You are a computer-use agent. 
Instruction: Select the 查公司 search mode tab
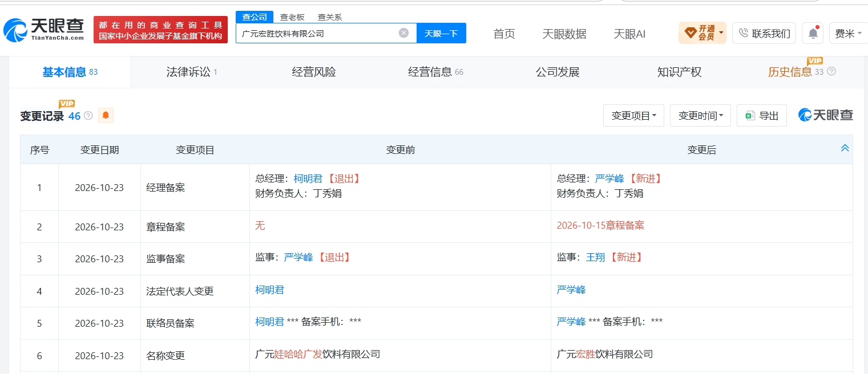pyautogui.click(x=255, y=17)
